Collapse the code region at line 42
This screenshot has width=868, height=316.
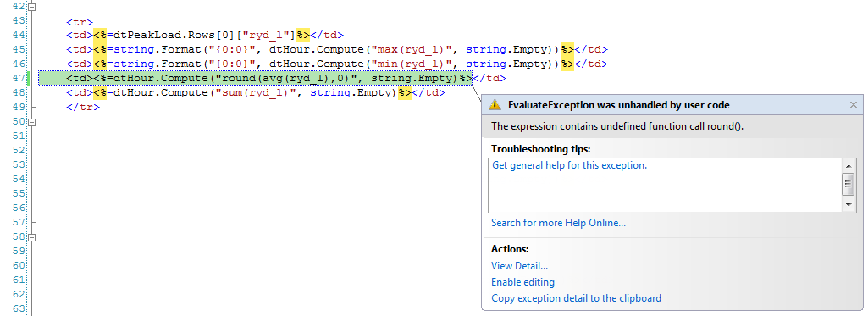31,7
